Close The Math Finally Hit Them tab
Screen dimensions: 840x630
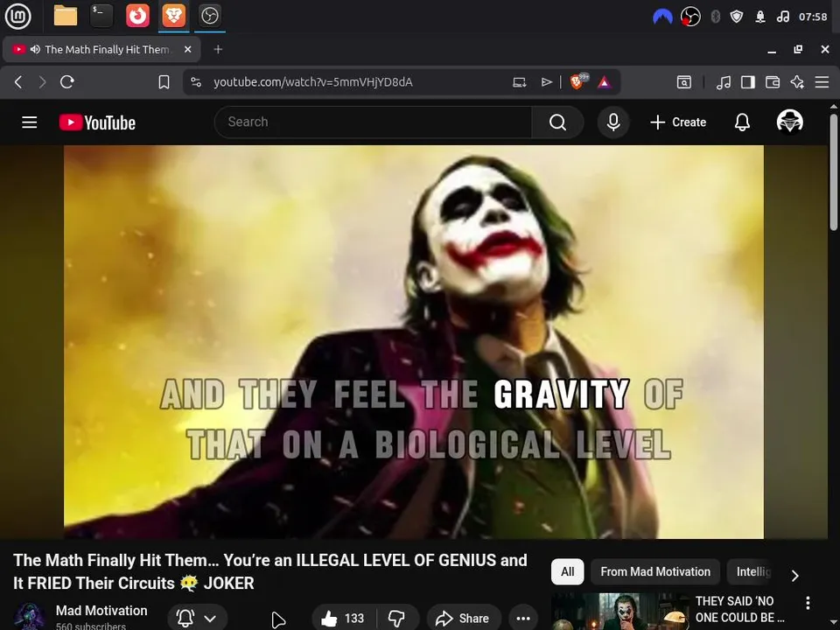point(187,49)
